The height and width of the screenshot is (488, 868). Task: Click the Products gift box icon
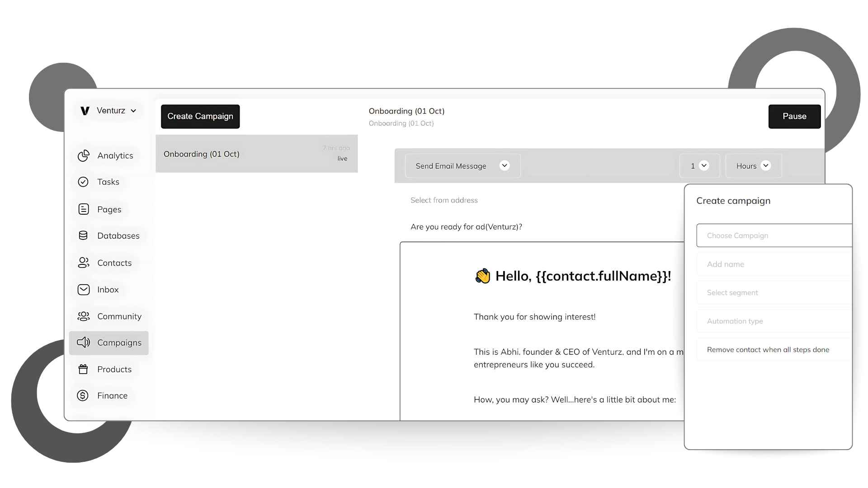point(83,369)
